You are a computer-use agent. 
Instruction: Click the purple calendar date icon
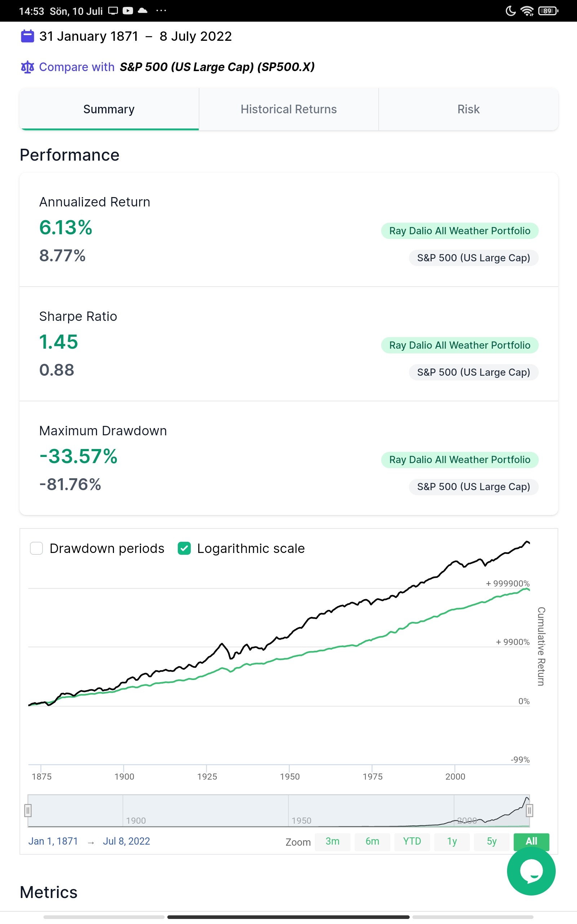pyautogui.click(x=27, y=36)
